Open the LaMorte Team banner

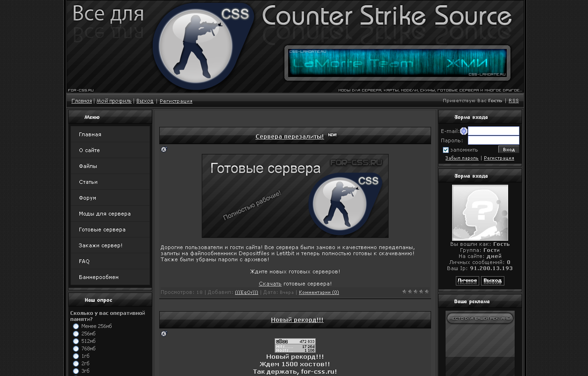click(x=397, y=63)
